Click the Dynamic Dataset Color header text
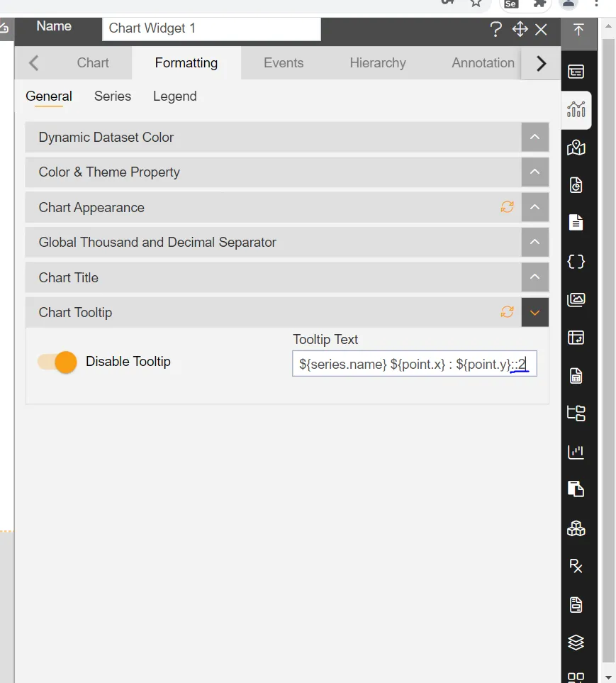Screen dimensions: 616x683 [x=106, y=137]
